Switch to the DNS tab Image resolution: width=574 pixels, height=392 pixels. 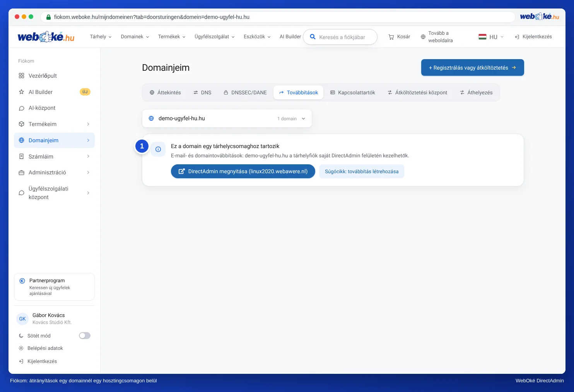pyautogui.click(x=202, y=93)
